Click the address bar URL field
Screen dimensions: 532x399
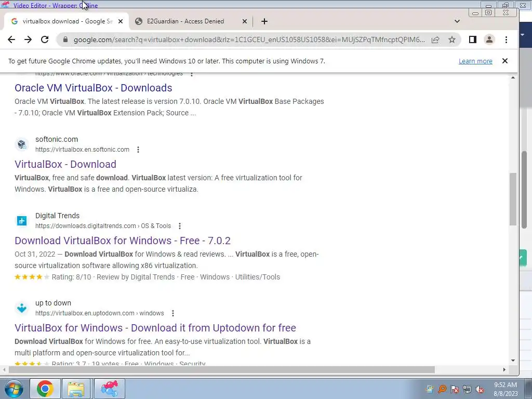(249, 39)
